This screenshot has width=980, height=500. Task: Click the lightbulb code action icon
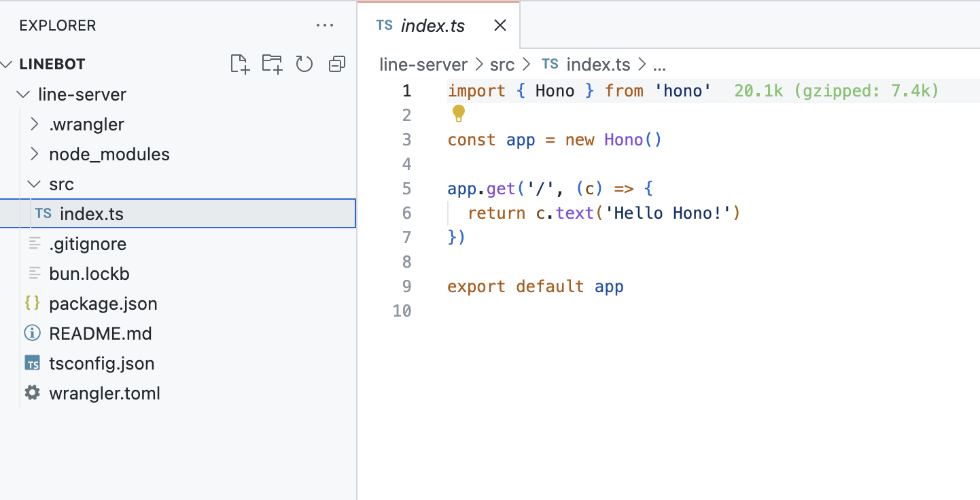(458, 113)
